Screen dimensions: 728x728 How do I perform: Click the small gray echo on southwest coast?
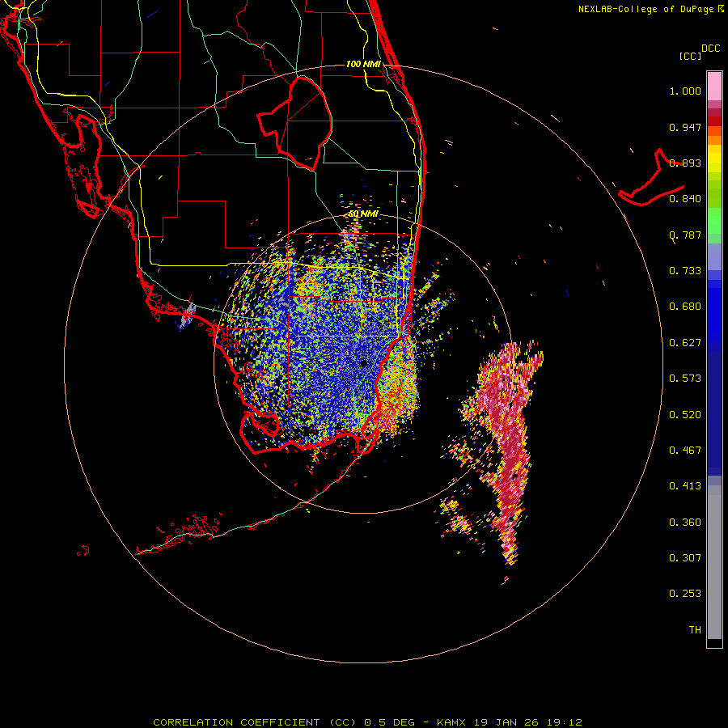pos(187,315)
